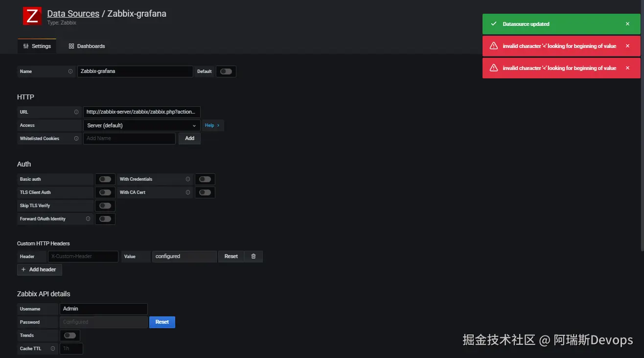644x358 pixels.
Task: Click the Password Configured field
Action: pyautogui.click(x=104, y=322)
